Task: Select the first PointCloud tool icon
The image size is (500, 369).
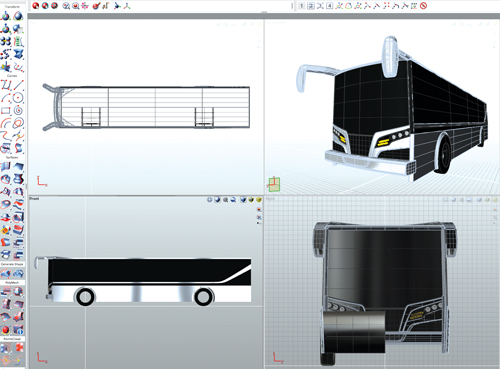Action: 6,348
